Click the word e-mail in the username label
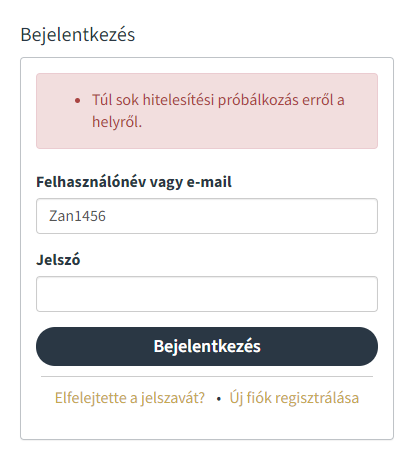The height and width of the screenshot is (458, 412). coord(209,182)
